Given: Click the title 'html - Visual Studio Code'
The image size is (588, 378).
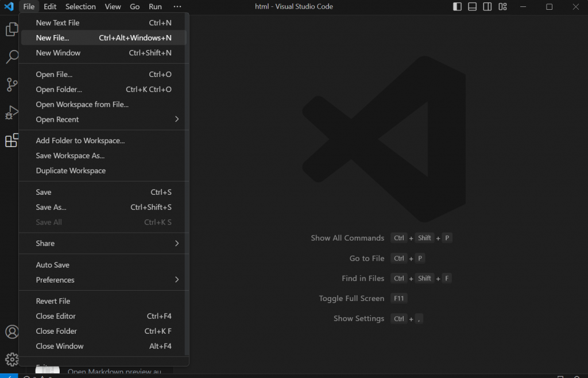Looking at the screenshot, I should [293, 6].
